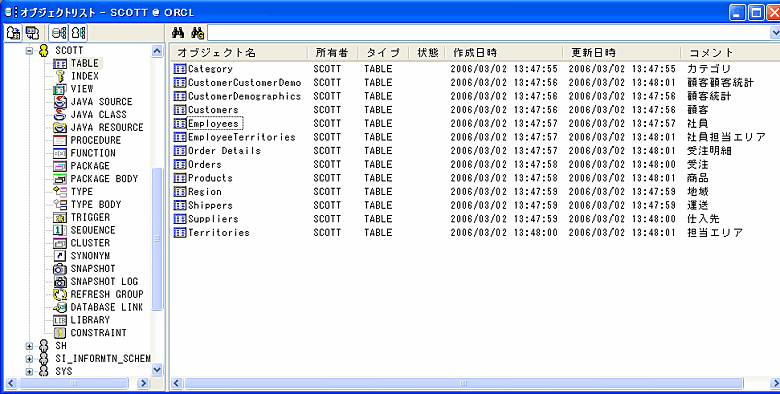Select the LIBRARY icon
This screenshot has height=394, width=780.
click(60, 320)
